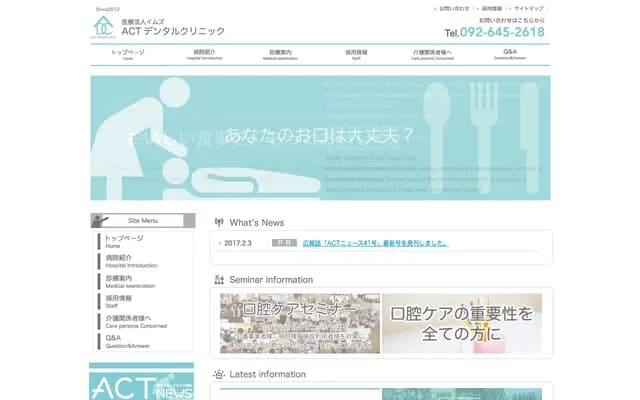
Task: Open 病院紹介 in the top navigation
Action: (204, 54)
